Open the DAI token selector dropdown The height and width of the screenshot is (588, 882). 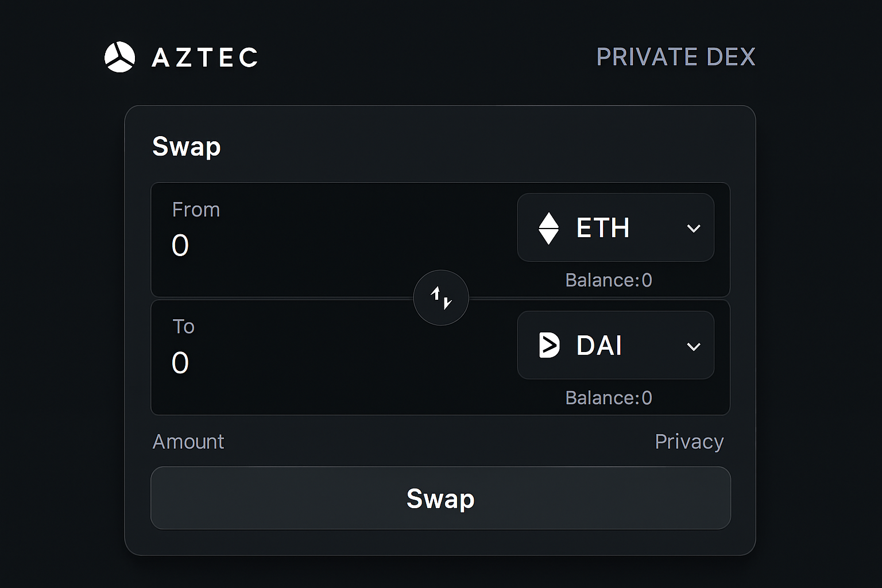[x=693, y=346]
